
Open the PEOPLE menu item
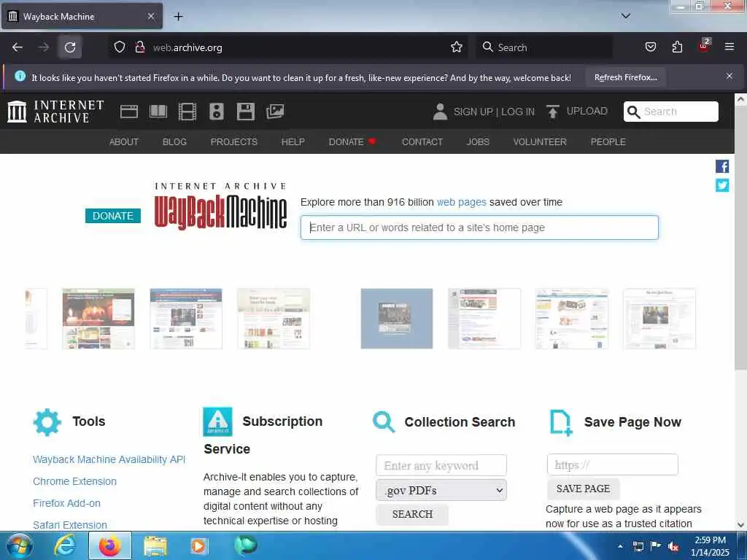tap(608, 142)
